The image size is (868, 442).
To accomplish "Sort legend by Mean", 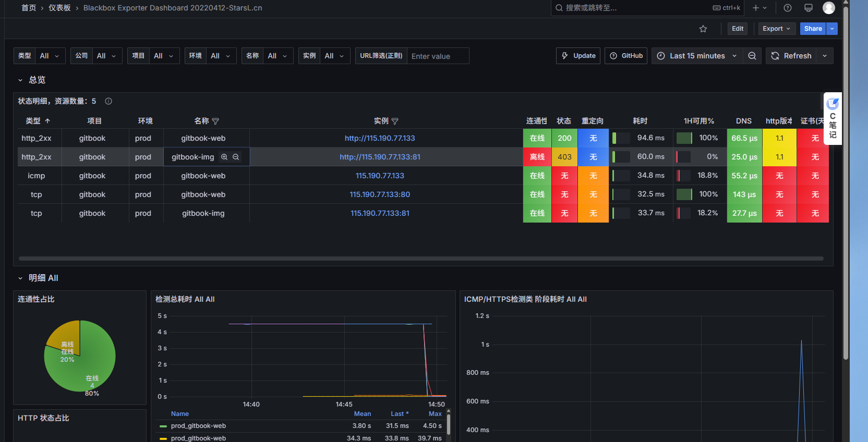I will [363, 414].
